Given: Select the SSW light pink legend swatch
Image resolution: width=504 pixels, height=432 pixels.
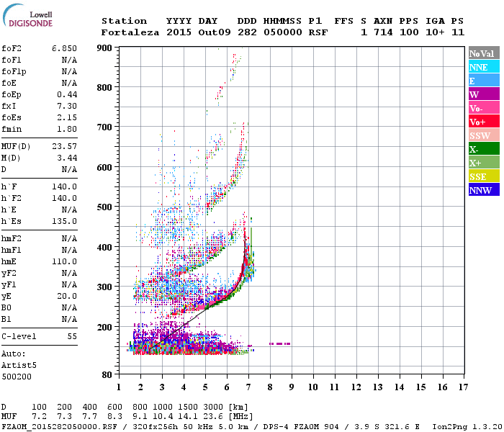Looking at the screenshot, I should tap(484, 135).
